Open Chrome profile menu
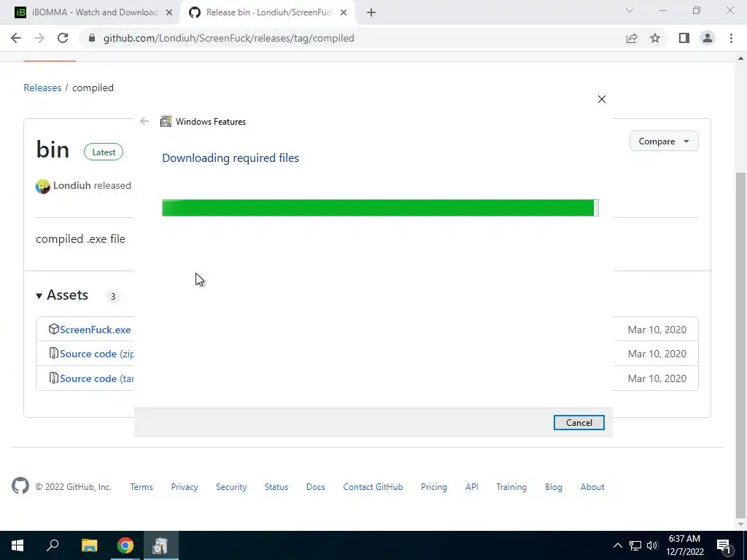This screenshot has width=747, height=560. coord(708,38)
